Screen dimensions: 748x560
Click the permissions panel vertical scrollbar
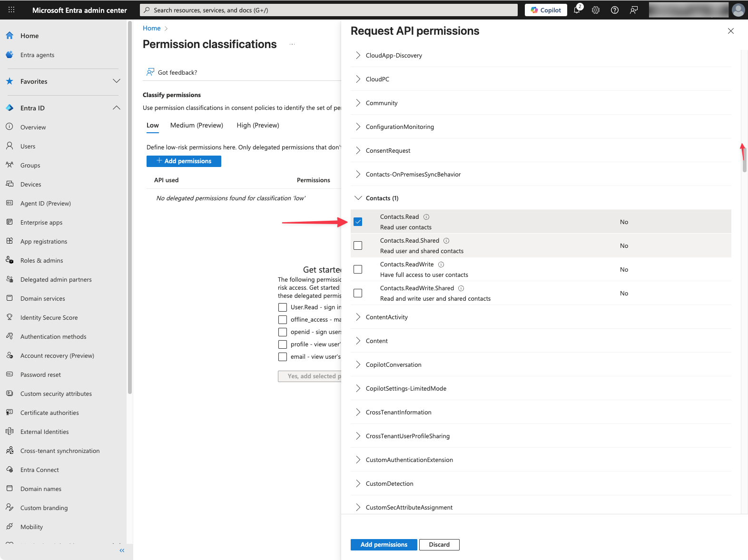coord(744,159)
